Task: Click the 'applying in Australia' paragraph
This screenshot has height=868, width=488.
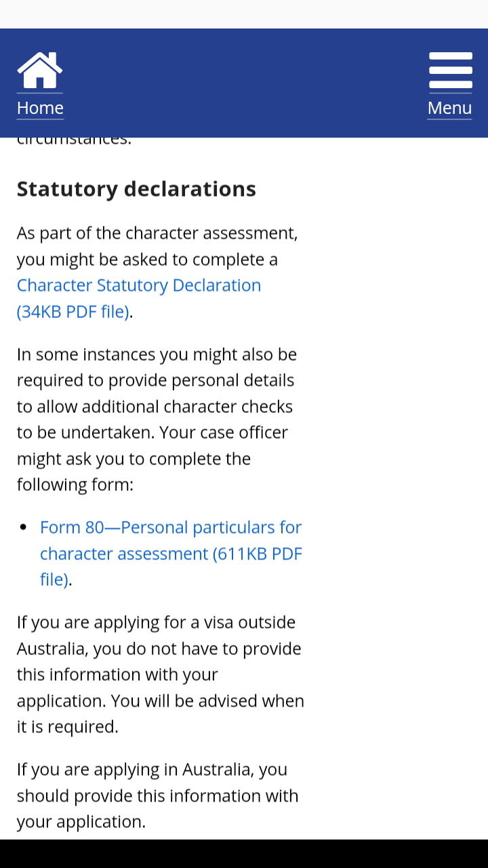Action: [157, 795]
